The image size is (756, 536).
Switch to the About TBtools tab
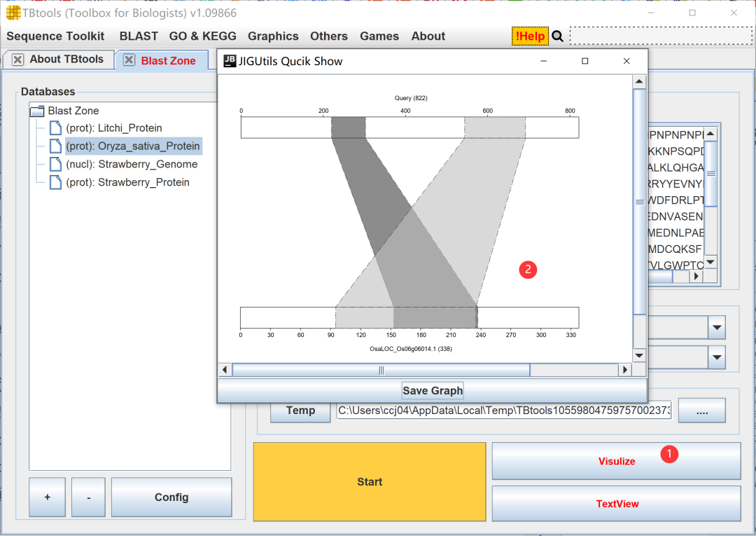(66, 60)
